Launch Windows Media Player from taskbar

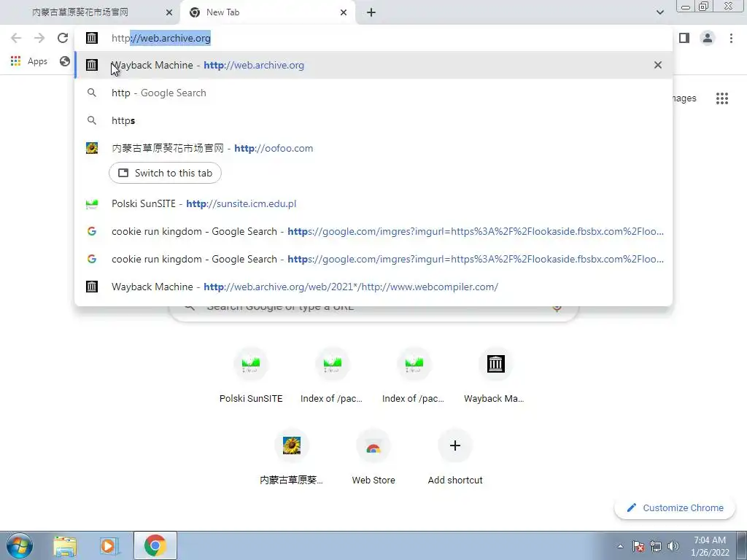[x=109, y=545]
